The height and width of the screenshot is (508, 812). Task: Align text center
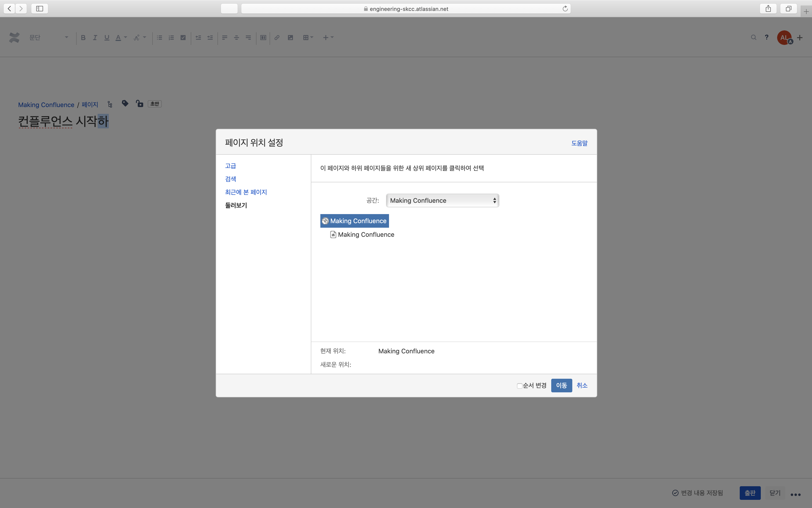(x=237, y=37)
